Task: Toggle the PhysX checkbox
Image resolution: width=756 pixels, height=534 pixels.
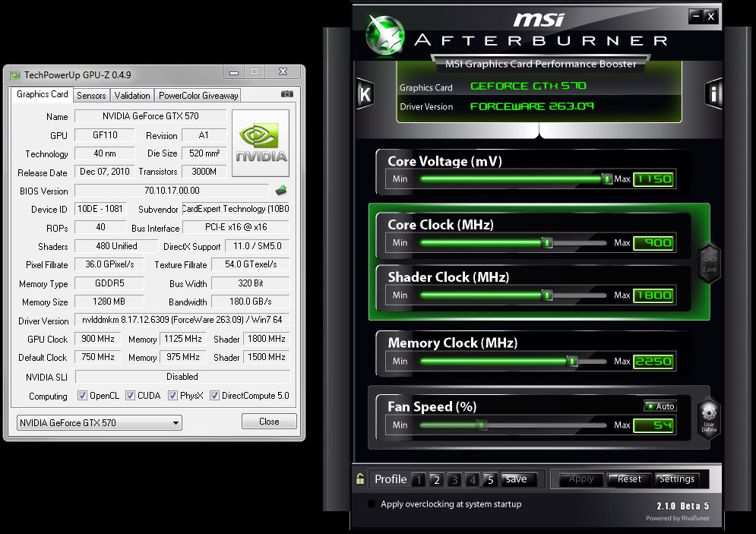Action: point(172,396)
